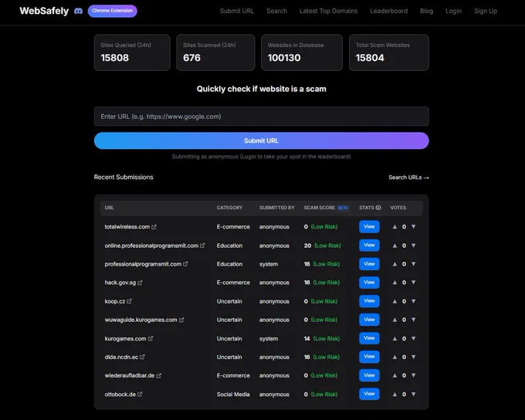Click Sign Up in the navigation

(x=486, y=11)
